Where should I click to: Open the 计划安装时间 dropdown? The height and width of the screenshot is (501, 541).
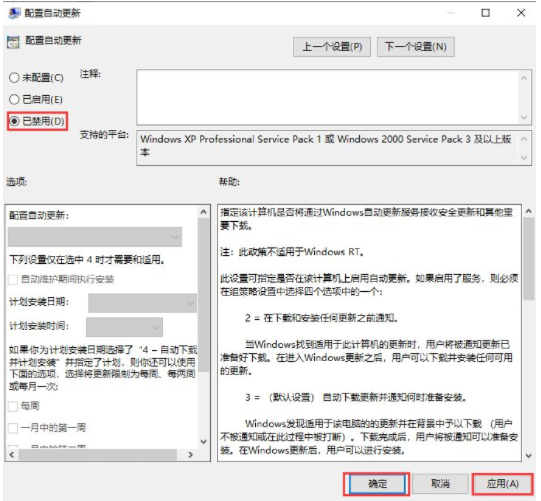[x=124, y=327]
